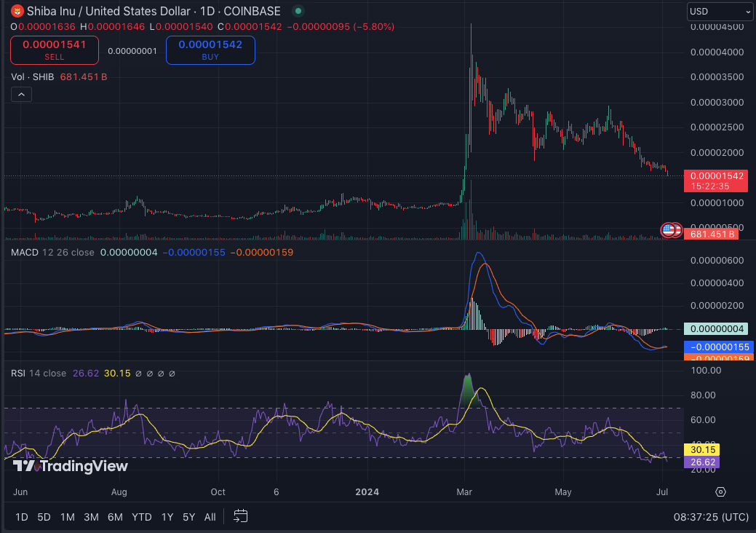Click the volume value 681.451 B in legend
This screenshot has height=533, width=756.
coord(84,76)
